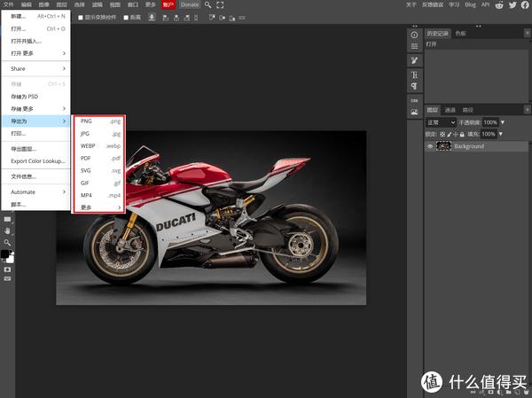Open the layers panel menu icon
This screenshot has width=532, height=398.
click(x=527, y=110)
